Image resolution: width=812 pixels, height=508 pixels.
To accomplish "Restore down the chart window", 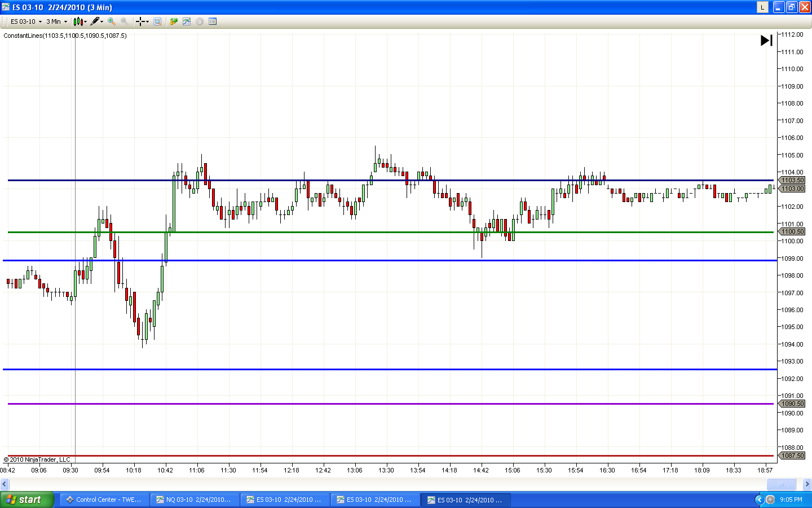I will click(792, 7).
